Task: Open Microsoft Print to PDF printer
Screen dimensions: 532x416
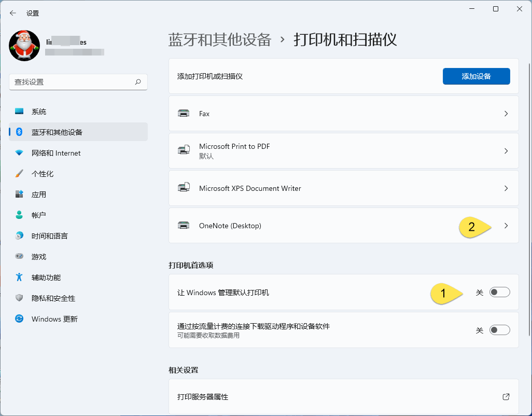Action: tap(343, 150)
